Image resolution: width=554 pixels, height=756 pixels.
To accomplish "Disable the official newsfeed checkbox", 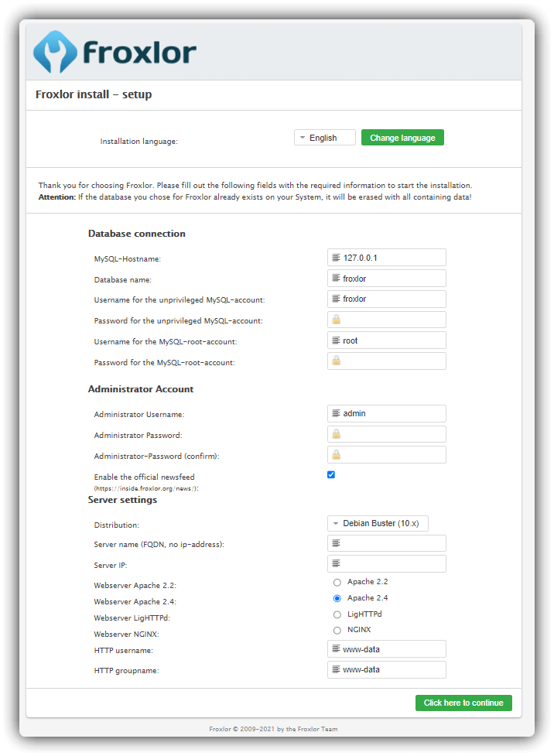I will point(331,474).
